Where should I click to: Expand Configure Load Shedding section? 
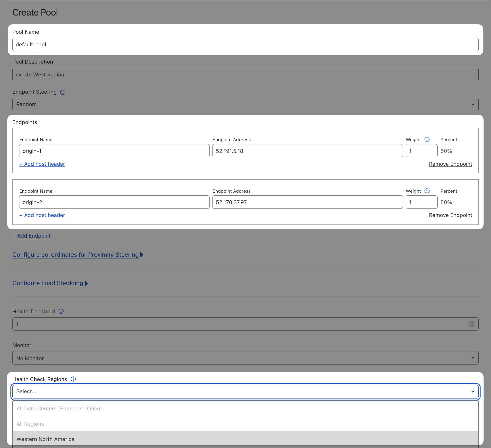tap(50, 283)
